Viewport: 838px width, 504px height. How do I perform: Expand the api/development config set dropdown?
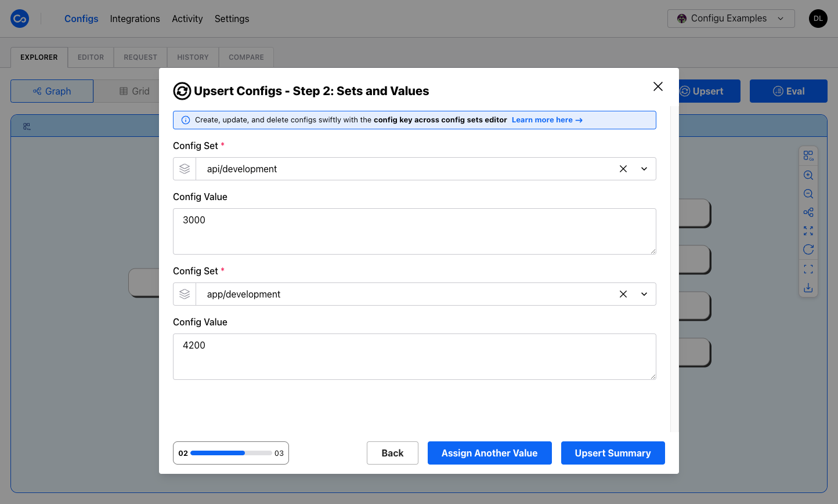[644, 169]
